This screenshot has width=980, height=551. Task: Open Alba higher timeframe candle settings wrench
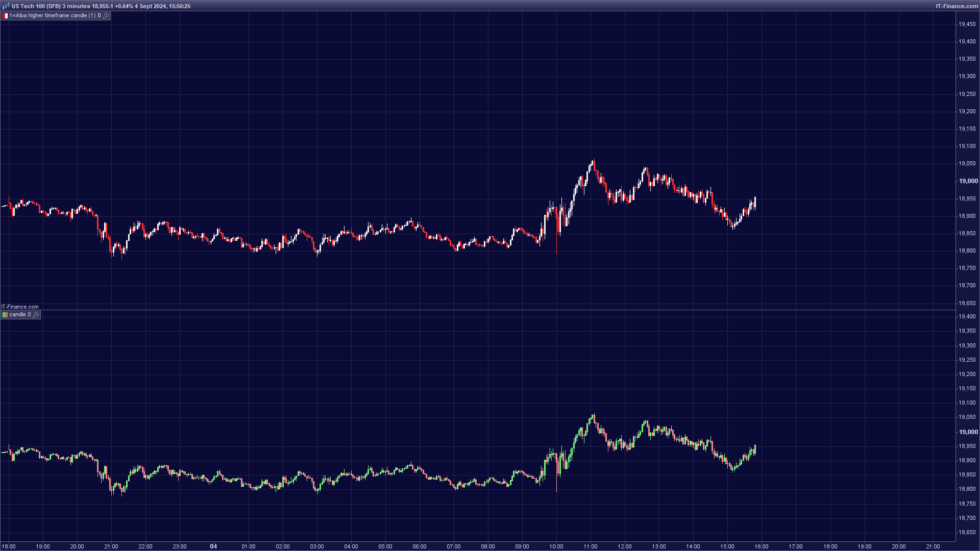pyautogui.click(x=106, y=16)
